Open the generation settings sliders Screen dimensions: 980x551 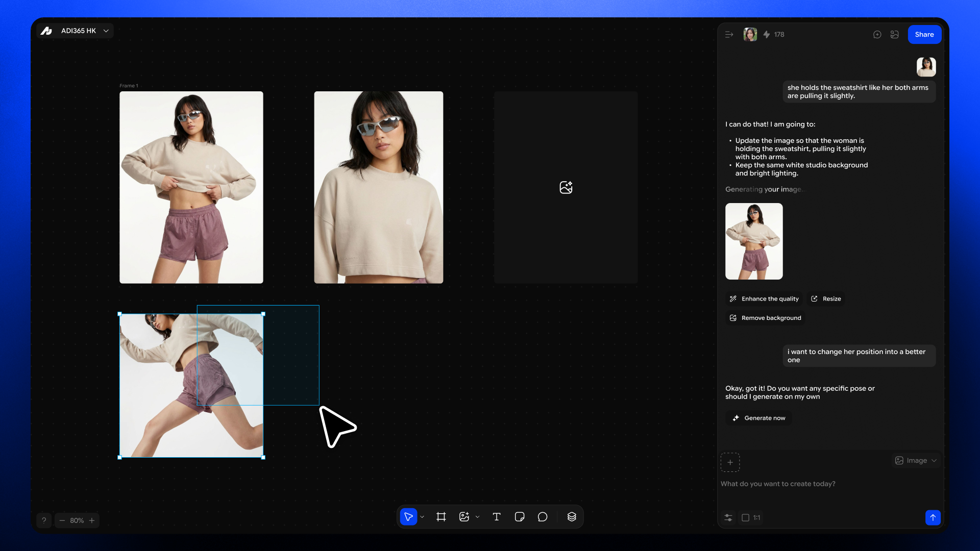click(x=728, y=517)
